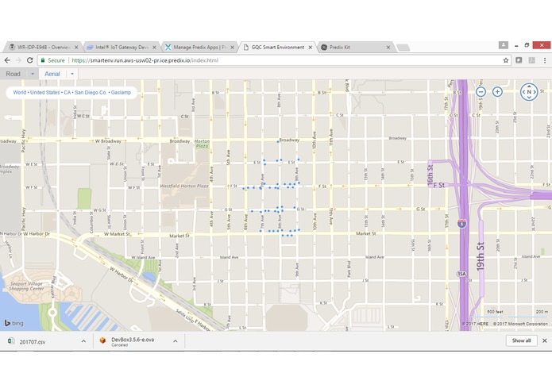Click the 19th St highway label
This screenshot has height=392, width=552.
pos(480,256)
